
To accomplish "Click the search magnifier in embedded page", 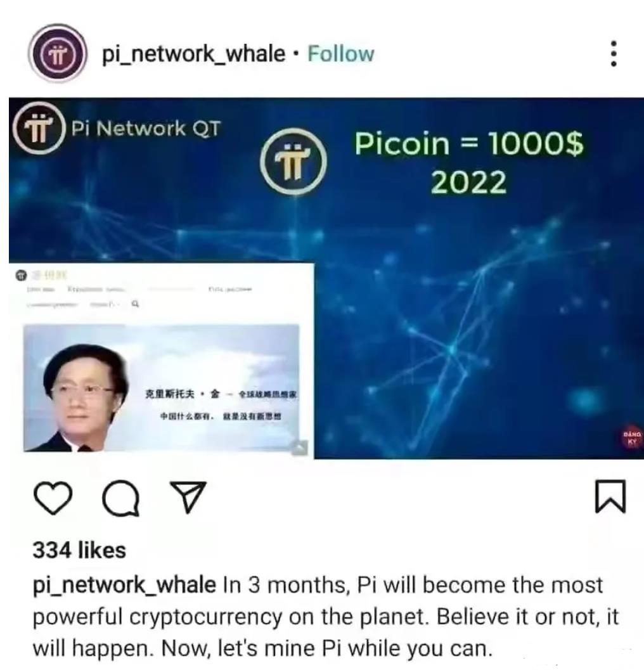I will click(x=135, y=304).
